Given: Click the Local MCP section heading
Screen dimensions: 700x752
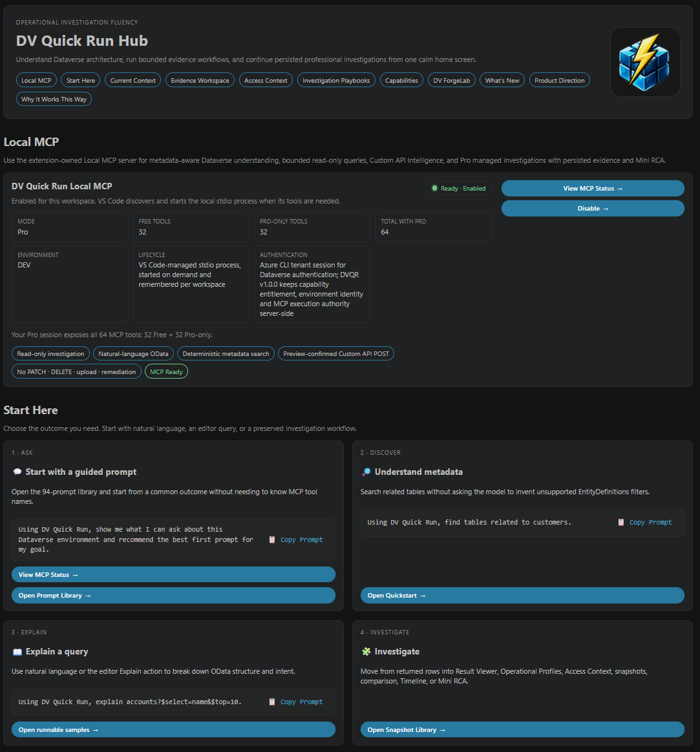Looking at the screenshot, I should pyautogui.click(x=31, y=142).
